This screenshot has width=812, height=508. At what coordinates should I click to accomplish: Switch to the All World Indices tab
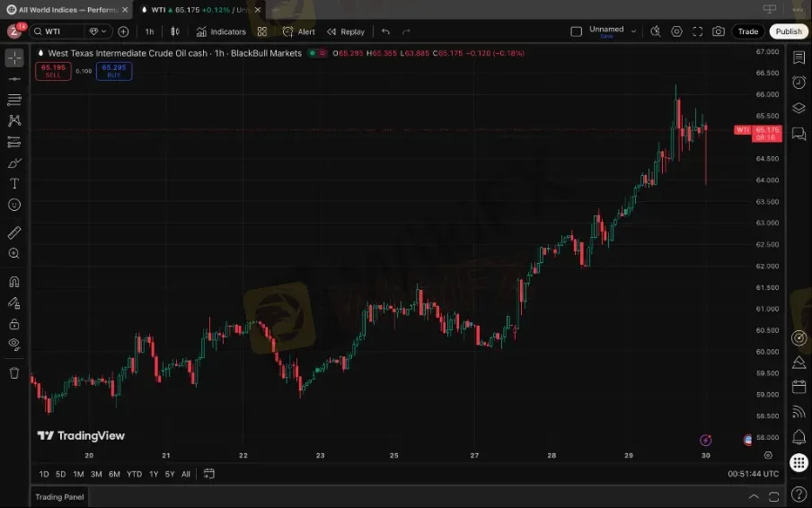tap(68, 9)
